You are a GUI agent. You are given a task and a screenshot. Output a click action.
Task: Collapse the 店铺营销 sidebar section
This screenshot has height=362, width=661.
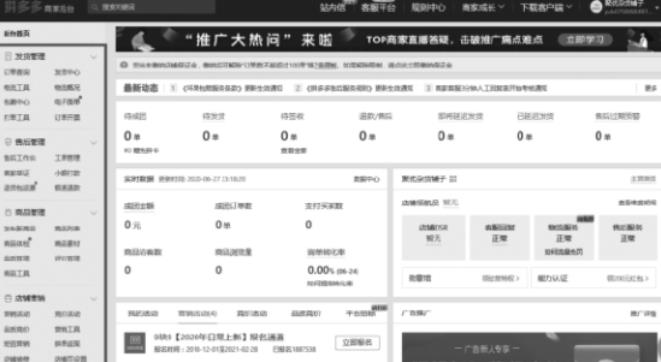pos(94,299)
